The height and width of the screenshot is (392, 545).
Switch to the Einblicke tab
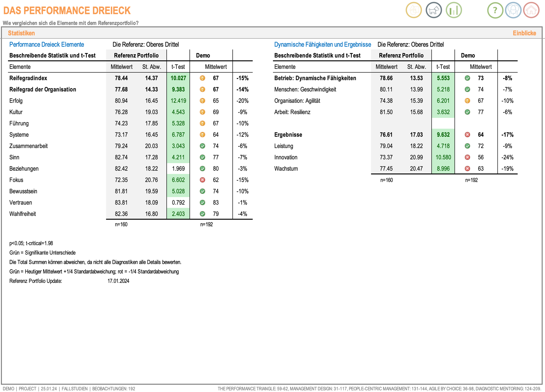pos(524,33)
